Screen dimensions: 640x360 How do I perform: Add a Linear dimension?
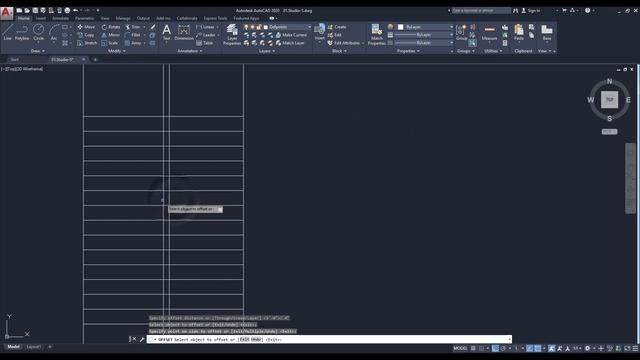pos(205,27)
